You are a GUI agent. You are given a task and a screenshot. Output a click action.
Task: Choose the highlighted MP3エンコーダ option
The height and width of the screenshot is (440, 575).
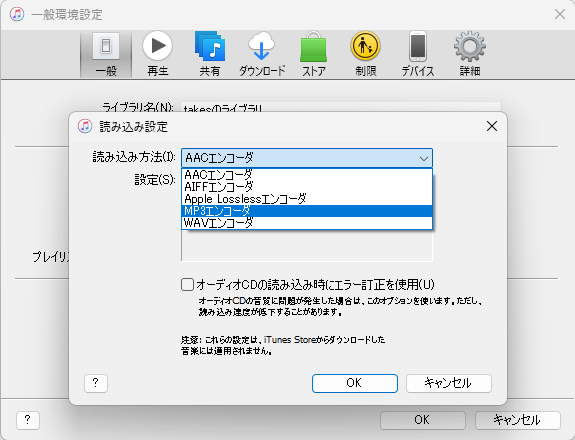pos(307,211)
